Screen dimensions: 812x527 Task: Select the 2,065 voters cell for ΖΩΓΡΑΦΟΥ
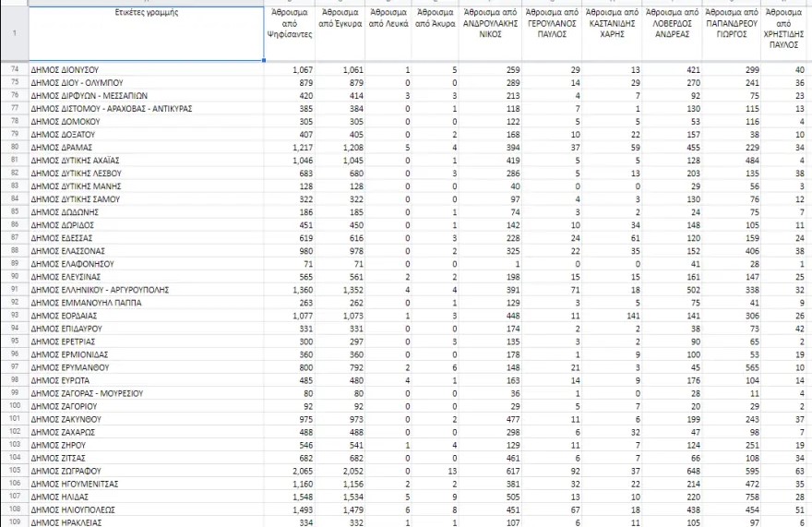290,470
